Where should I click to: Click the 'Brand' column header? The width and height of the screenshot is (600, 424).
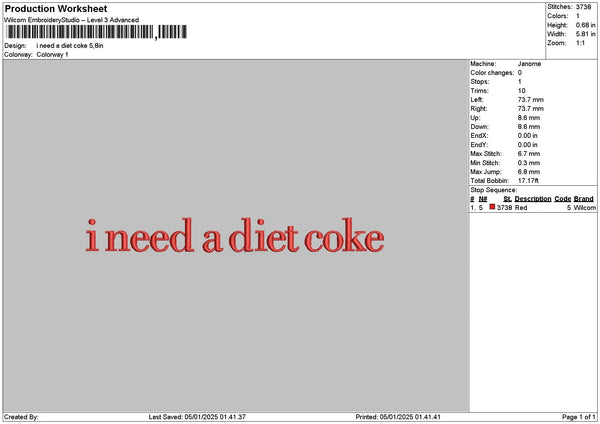click(x=584, y=199)
